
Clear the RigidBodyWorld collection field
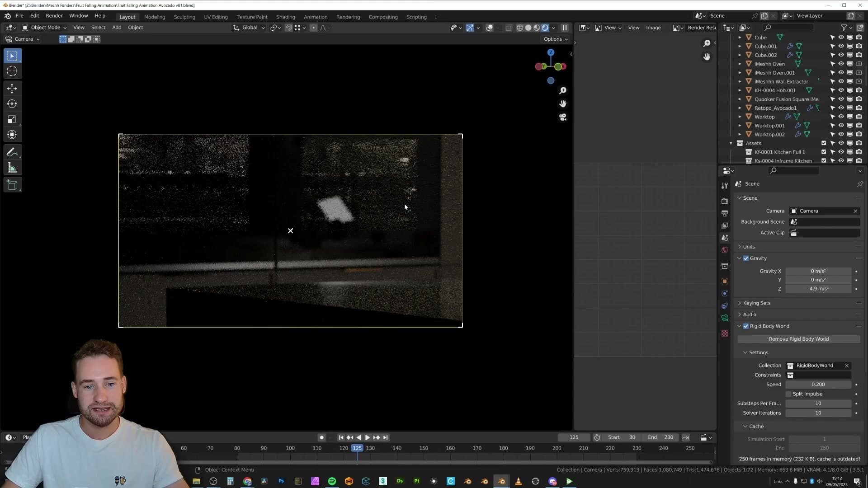coord(847,366)
